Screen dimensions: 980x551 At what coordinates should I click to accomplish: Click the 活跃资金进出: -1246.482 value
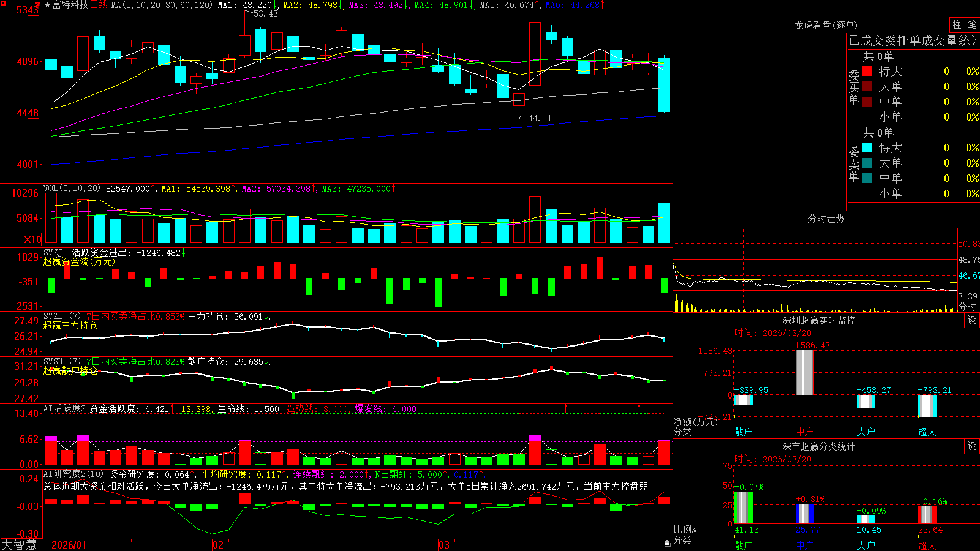click(x=127, y=253)
